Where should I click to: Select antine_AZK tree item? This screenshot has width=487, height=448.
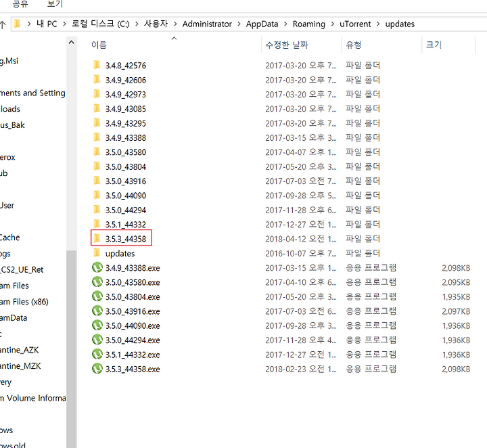click(19, 350)
